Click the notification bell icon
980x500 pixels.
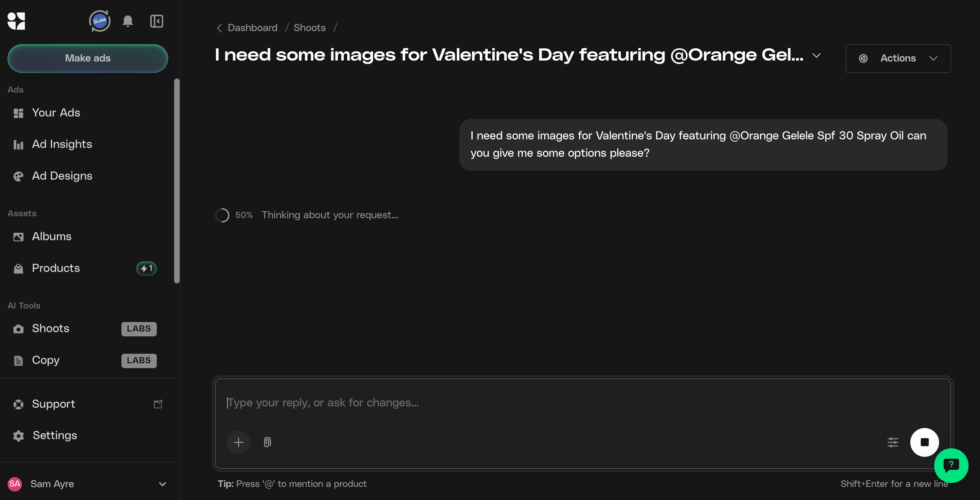pos(128,21)
